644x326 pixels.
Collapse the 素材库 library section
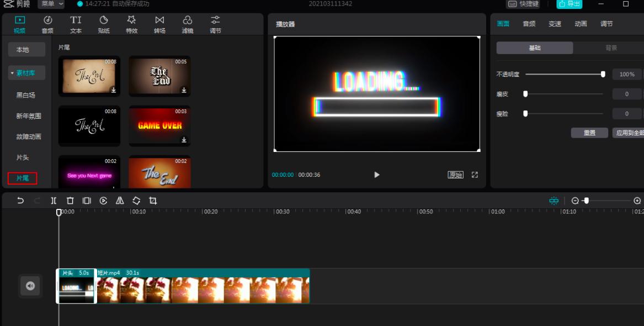(26, 73)
